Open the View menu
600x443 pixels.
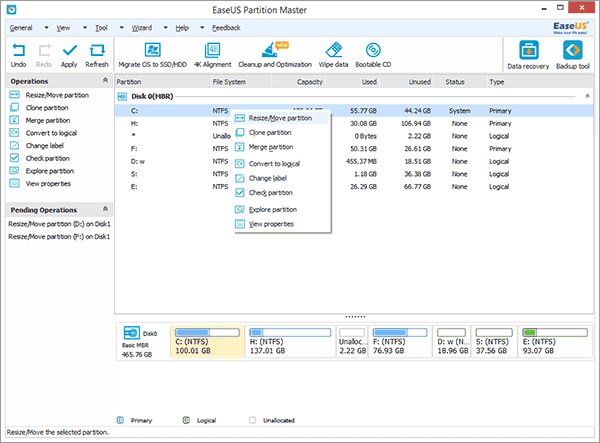click(x=64, y=28)
